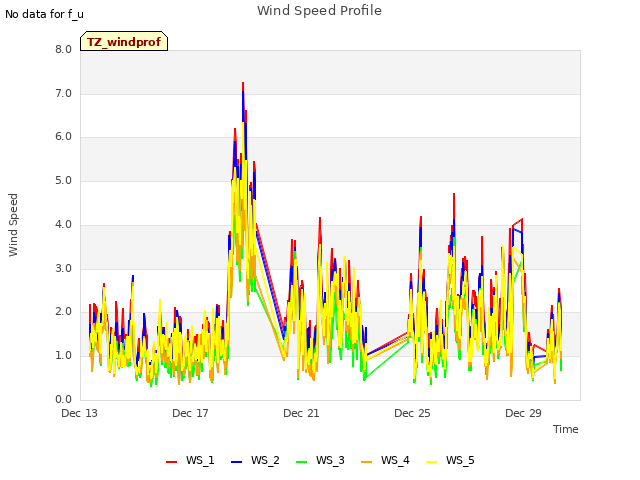Click the 7.0 y-axis tick label
The height and width of the screenshot is (480, 640).
tap(64, 93)
